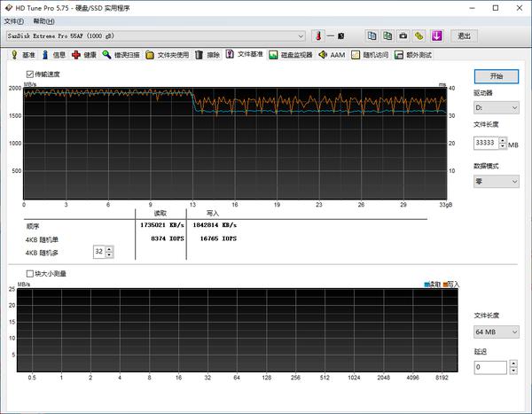Expand the 数据模式 data pattern dropdown
Viewport: 532px width, 414px height.
(x=496, y=181)
